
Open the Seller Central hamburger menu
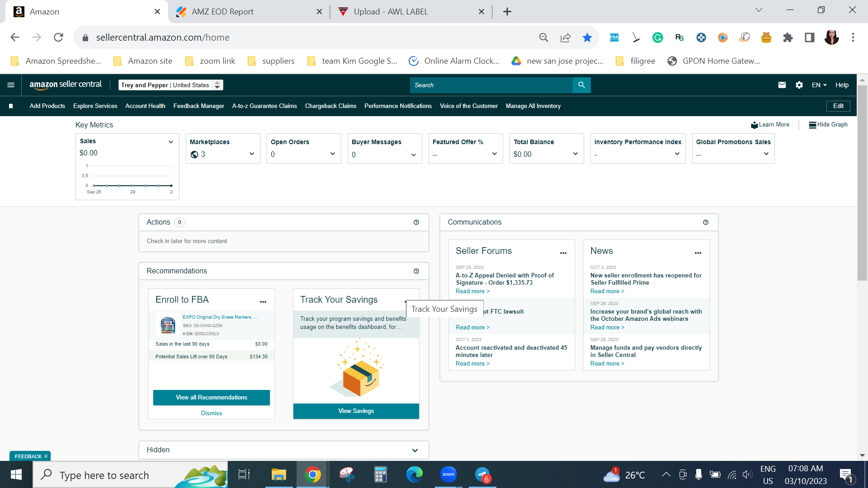pyautogui.click(x=11, y=85)
